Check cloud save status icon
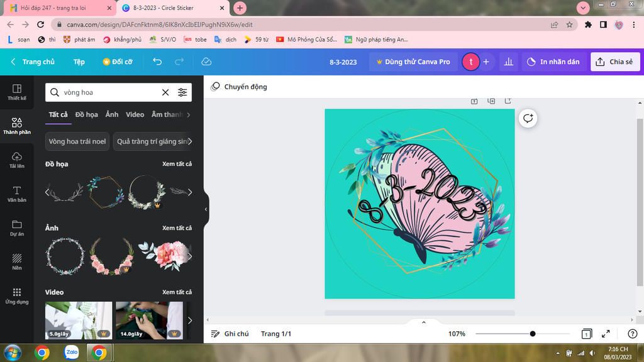The height and width of the screenshot is (362, 644). tap(206, 62)
